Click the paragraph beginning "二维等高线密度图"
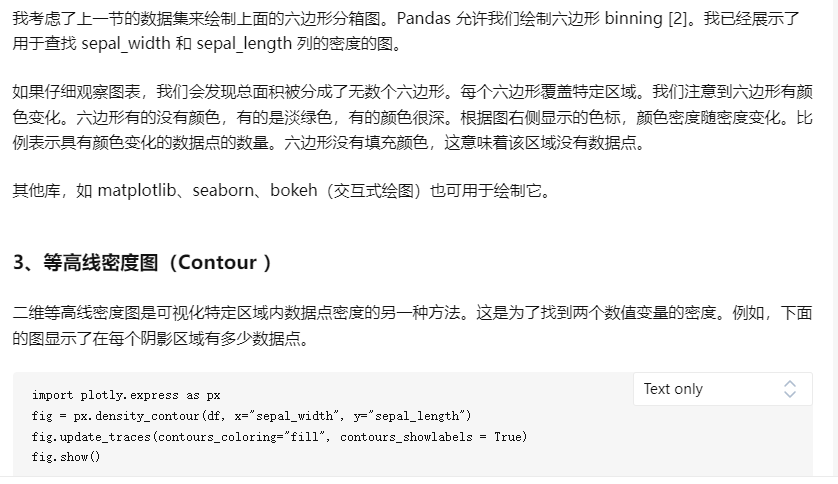The image size is (838, 484). pyautogui.click(x=413, y=325)
